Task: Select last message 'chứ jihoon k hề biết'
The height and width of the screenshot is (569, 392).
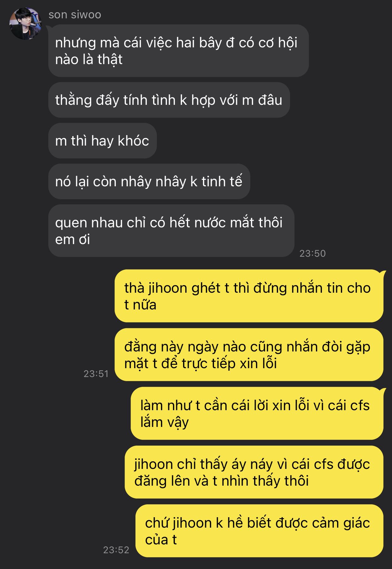Action: point(259,531)
